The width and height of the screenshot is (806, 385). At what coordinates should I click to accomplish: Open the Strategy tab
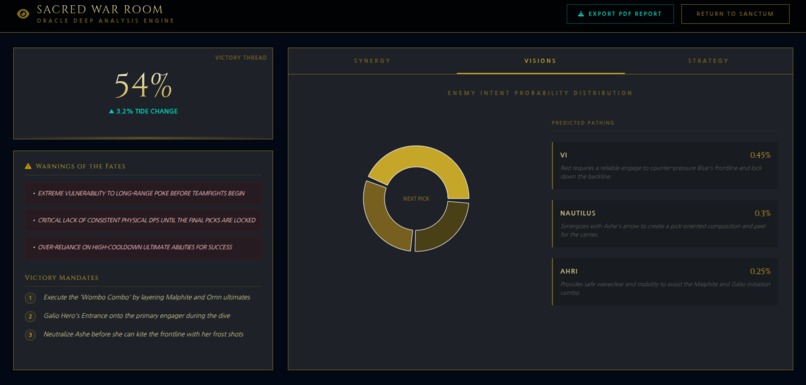[708, 61]
